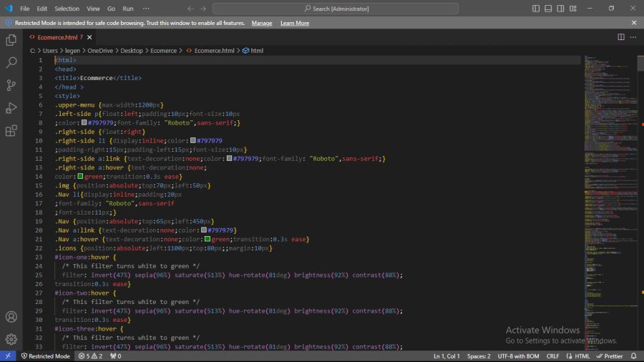Expand the Desktop breadcrumb
644x362 pixels.
[x=132, y=51]
